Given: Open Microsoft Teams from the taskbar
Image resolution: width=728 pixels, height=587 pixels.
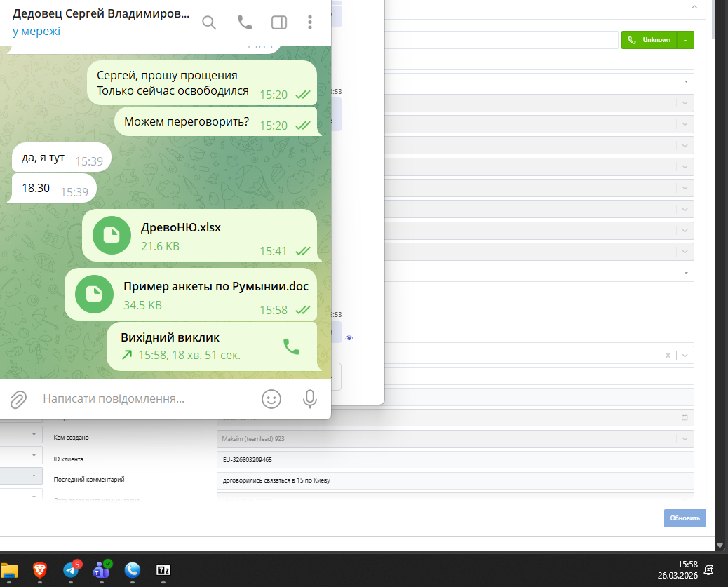Looking at the screenshot, I should click(x=102, y=569).
